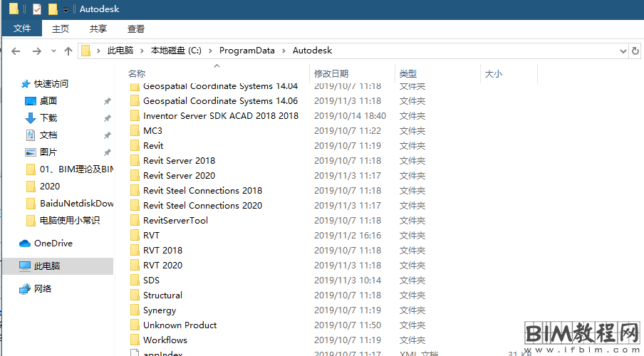Expand the chevron after ProgramData breadcrumb
This screenshot has height=356, width=644.
tap(284, 51)
